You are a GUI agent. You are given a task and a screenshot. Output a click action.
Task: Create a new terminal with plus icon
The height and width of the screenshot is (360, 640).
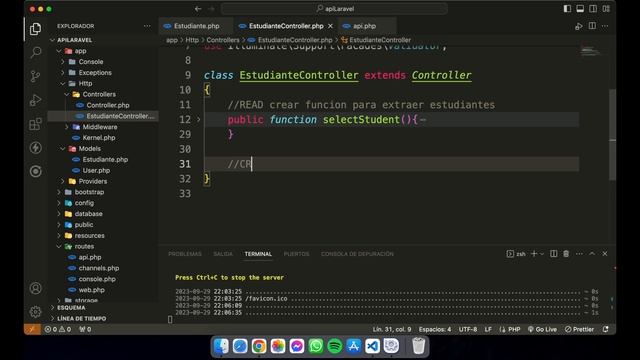pos(533,254)
